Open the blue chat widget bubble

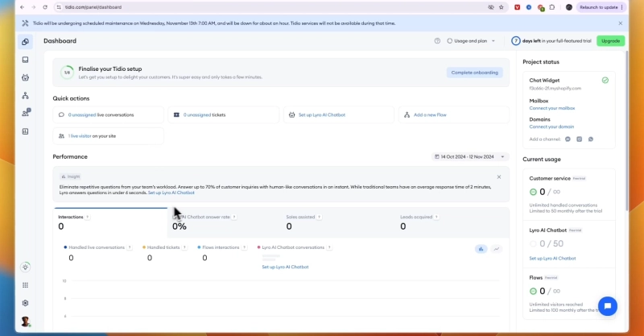pyautogui.click(x=608, y=306)
